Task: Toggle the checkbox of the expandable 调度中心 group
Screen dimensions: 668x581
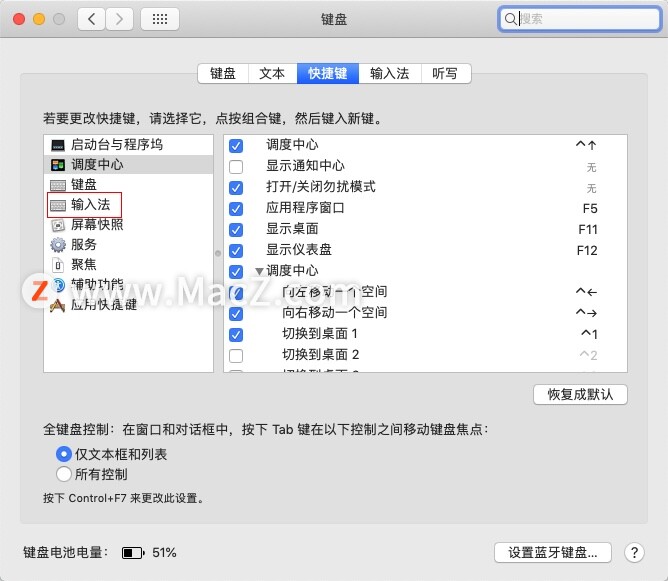Action: tap(236, 272)
